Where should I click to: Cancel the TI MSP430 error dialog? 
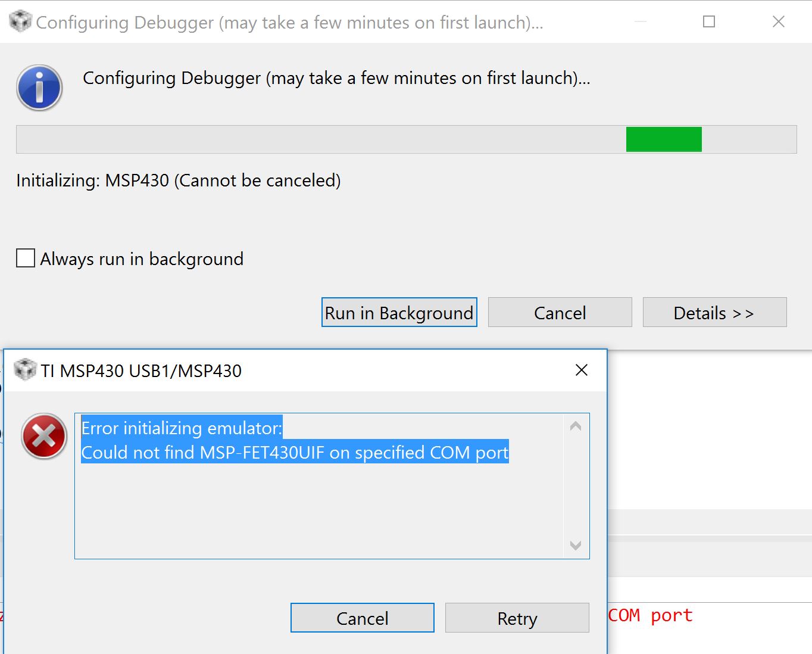[363, 618]
